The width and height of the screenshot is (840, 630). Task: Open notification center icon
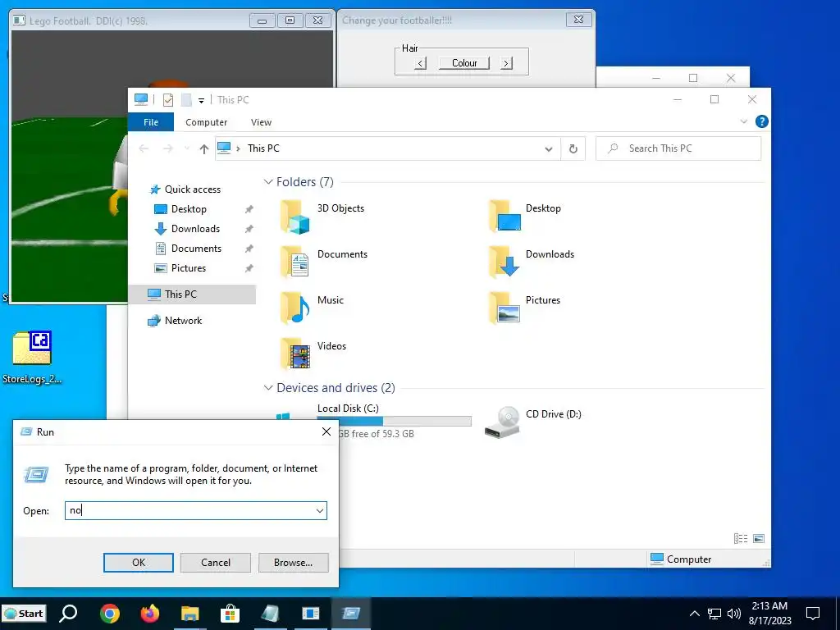tap(813, 614)
